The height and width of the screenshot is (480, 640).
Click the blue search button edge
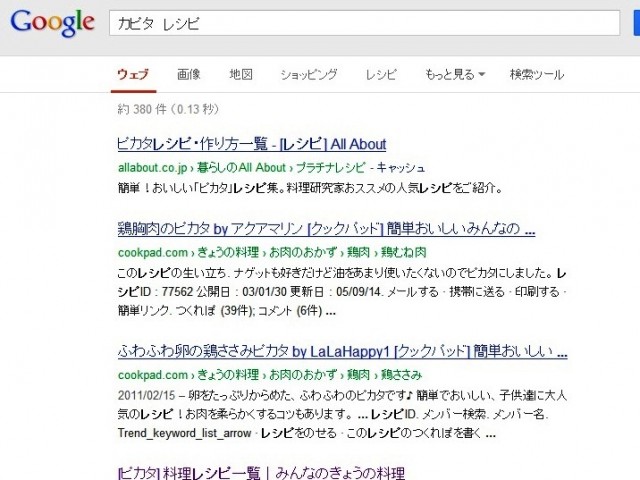point(637,23)
